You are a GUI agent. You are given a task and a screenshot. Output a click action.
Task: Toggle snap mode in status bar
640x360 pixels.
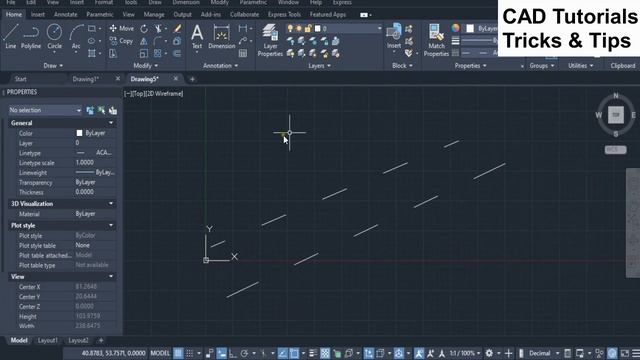click(x=190, y=353)
